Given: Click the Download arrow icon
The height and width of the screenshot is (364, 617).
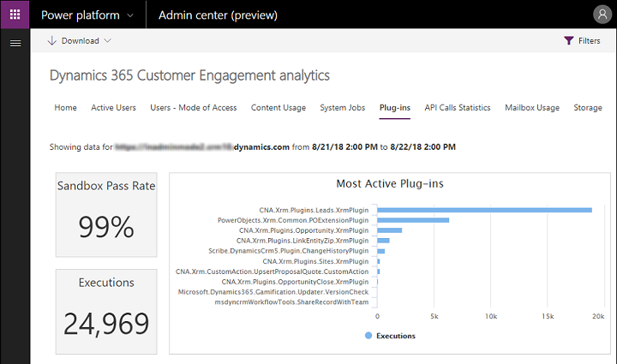Looking at the screenshot, I should pos(52,41).
